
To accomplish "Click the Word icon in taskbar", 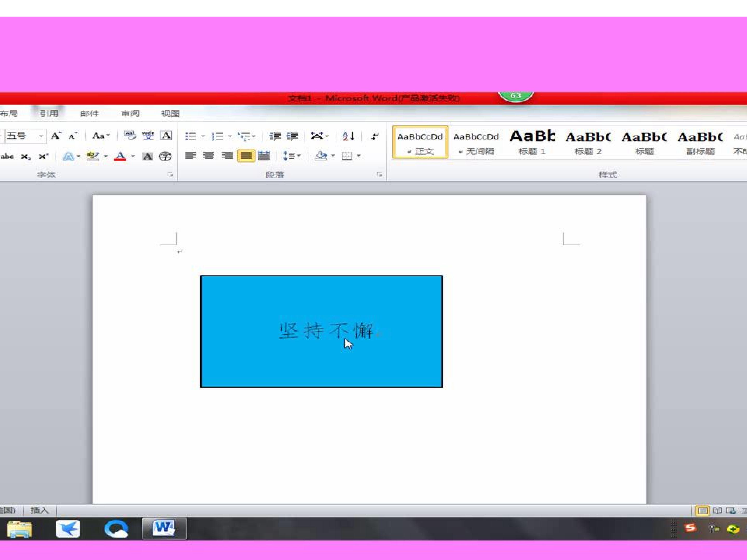I will pyautogui.click(x=164, y=529).
